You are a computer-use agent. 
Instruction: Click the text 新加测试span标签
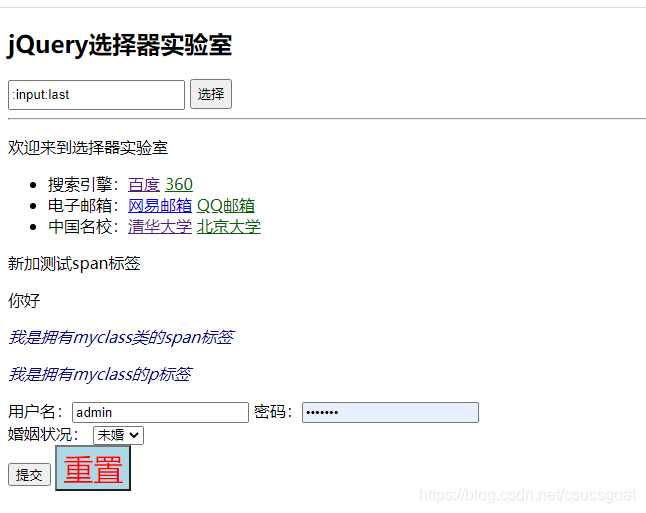point(74,264)
